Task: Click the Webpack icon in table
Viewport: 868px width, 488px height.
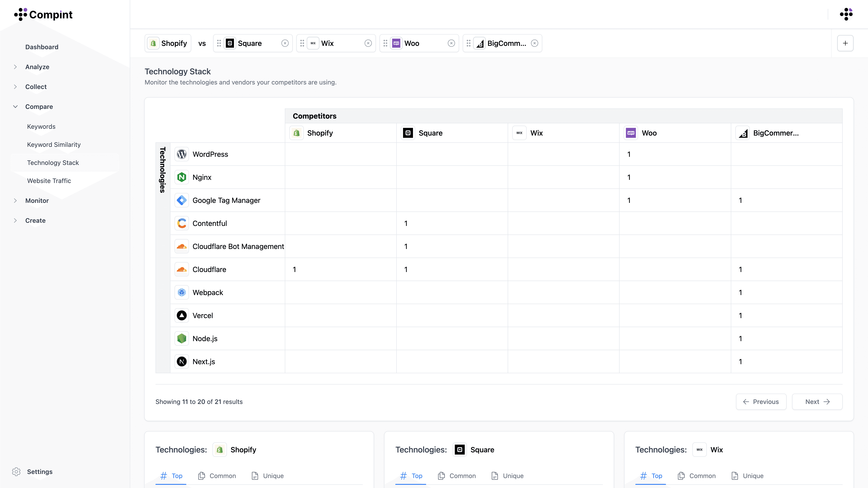Action: pos(182,293)
